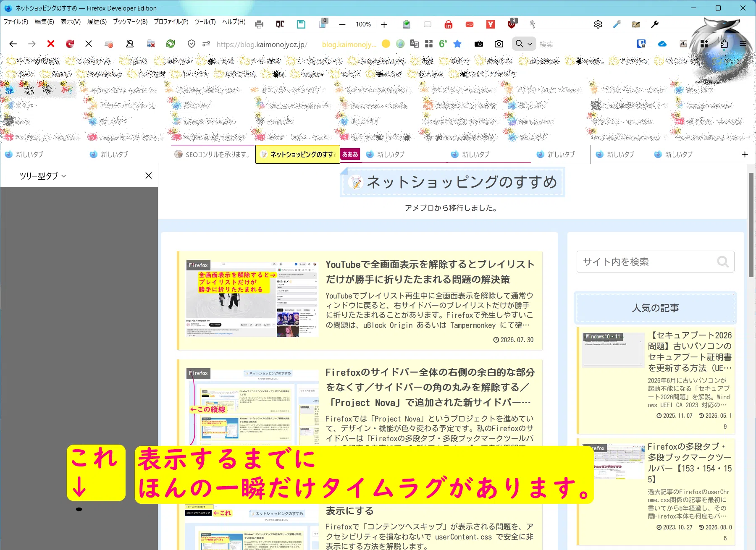Open the プロファイル(P) menu
756x550 pixels.
[x=171, y=22]
